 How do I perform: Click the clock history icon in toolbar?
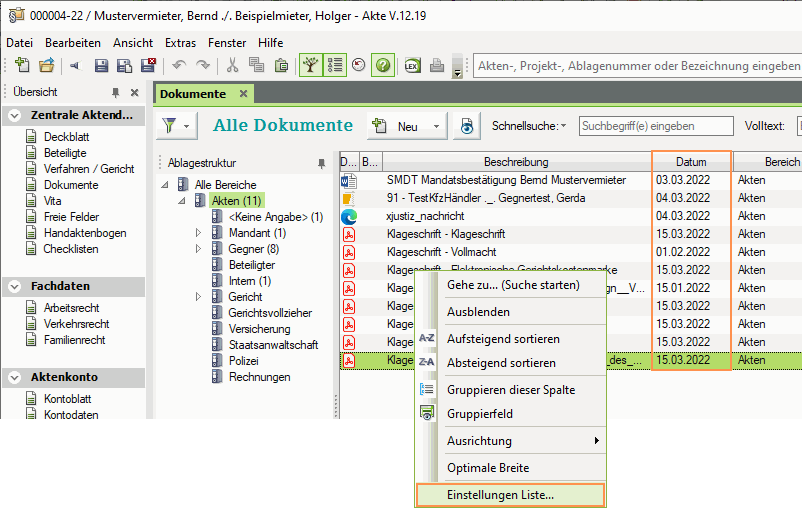click(358, 66)
